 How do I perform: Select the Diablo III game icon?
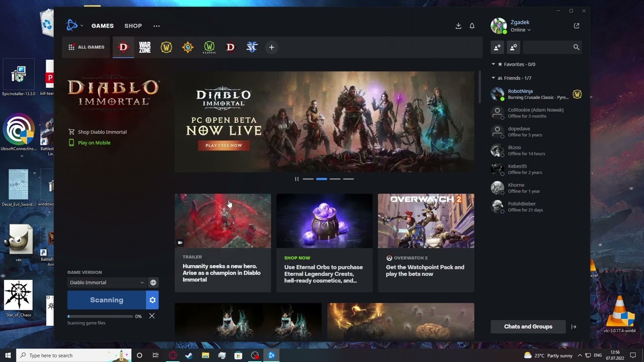(230, 47)
